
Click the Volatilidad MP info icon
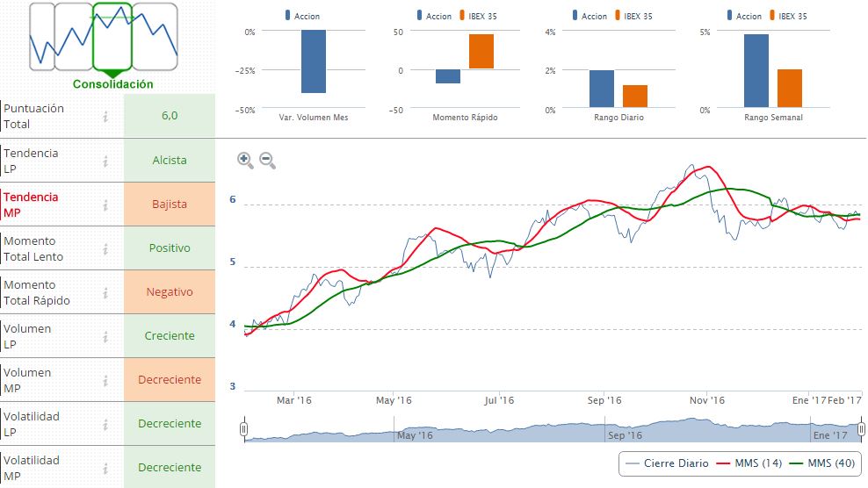click(105, 468)
